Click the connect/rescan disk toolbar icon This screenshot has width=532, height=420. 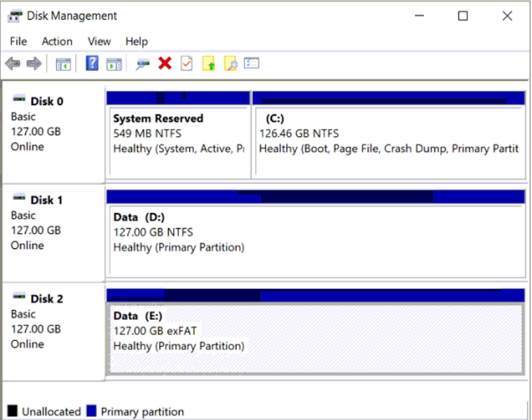tap(143, 64)
